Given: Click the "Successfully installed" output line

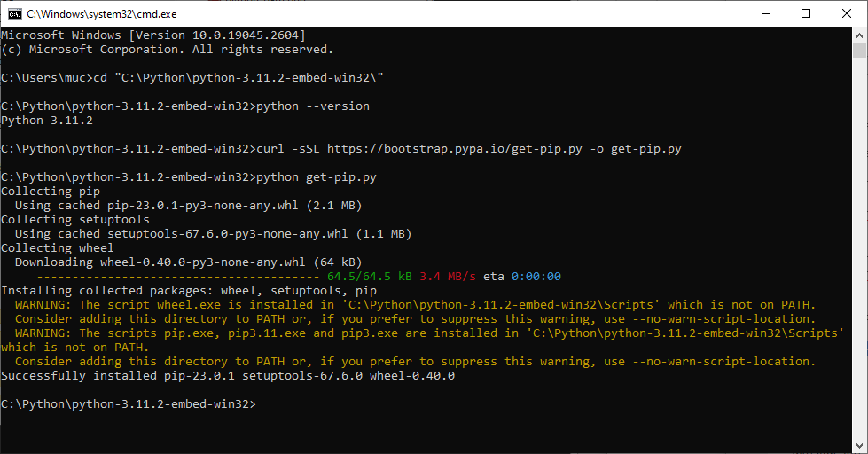Looking at the screenshot, I should (227, 375).
